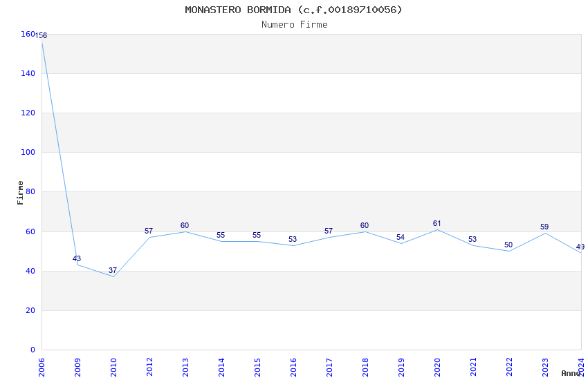Click the x-axis year label 2018
The image size is (588, 380).
coord(366,367)
